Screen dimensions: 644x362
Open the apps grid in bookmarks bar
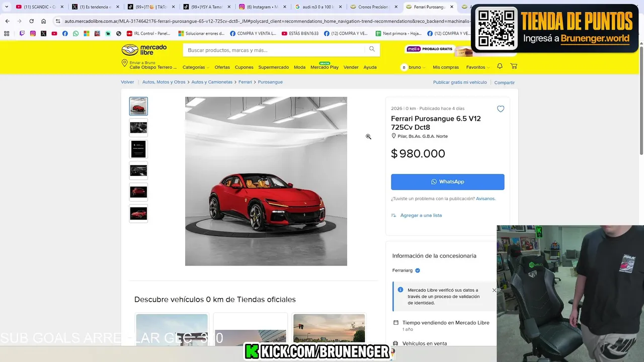click(7, 34)
